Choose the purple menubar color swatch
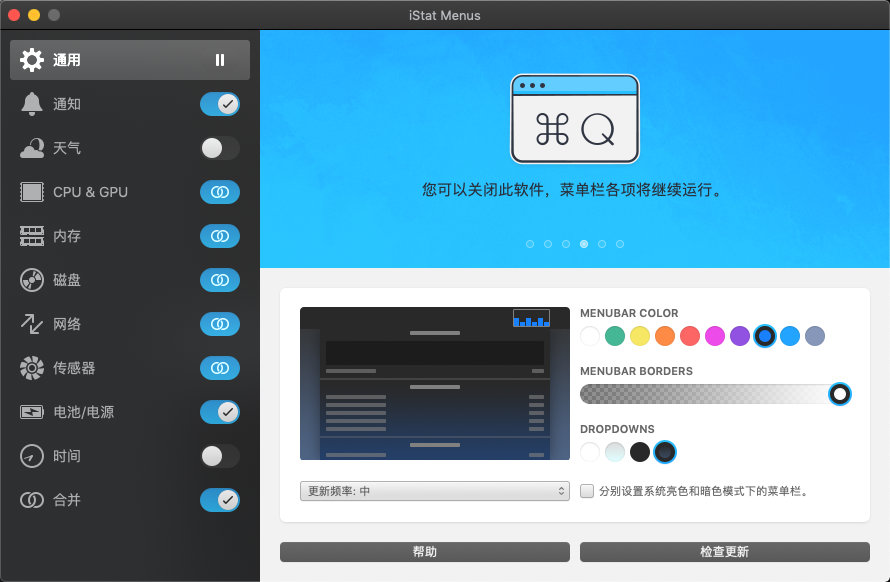Screen dimensions: 890x582 click(740, 336)
